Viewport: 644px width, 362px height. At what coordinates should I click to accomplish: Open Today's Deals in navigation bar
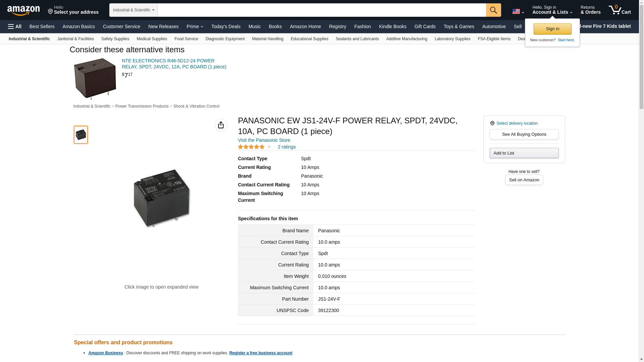point(225,26)
